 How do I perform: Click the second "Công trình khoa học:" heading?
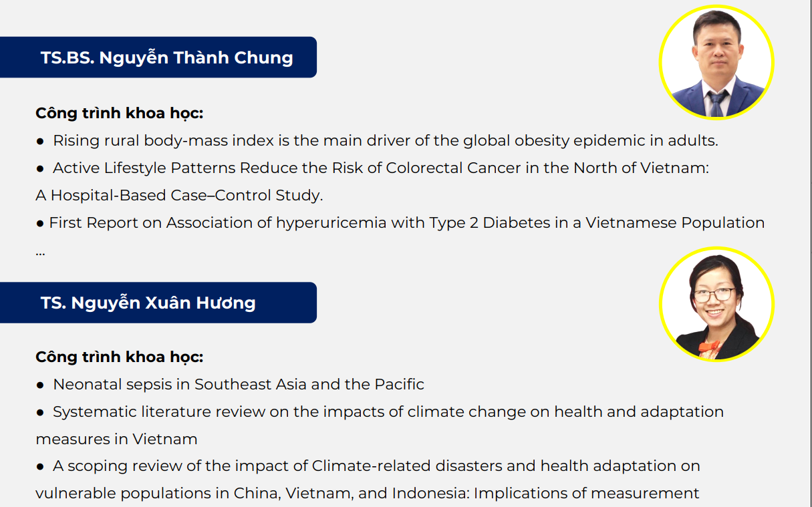120,357
